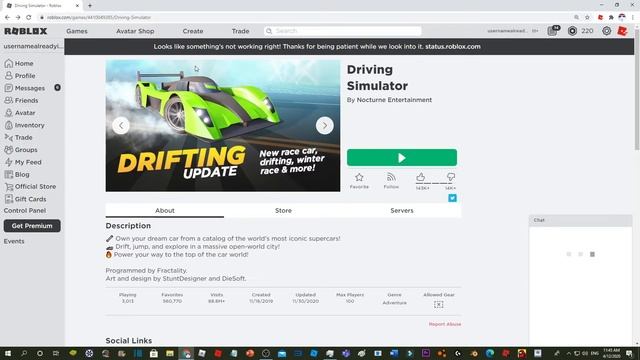This screenshot has height=360, width=640.
Task: Open My Feed in the sidebar
Action: 23,162
